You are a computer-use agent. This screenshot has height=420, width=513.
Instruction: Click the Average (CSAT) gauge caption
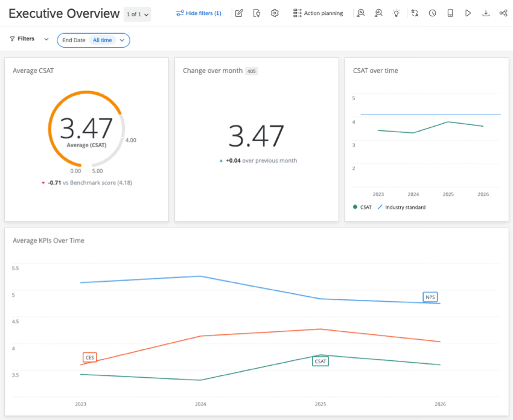click(86, 145)
